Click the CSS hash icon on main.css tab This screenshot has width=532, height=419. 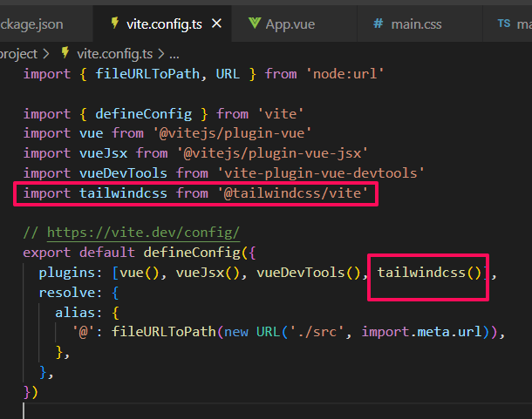click(378, 23)
